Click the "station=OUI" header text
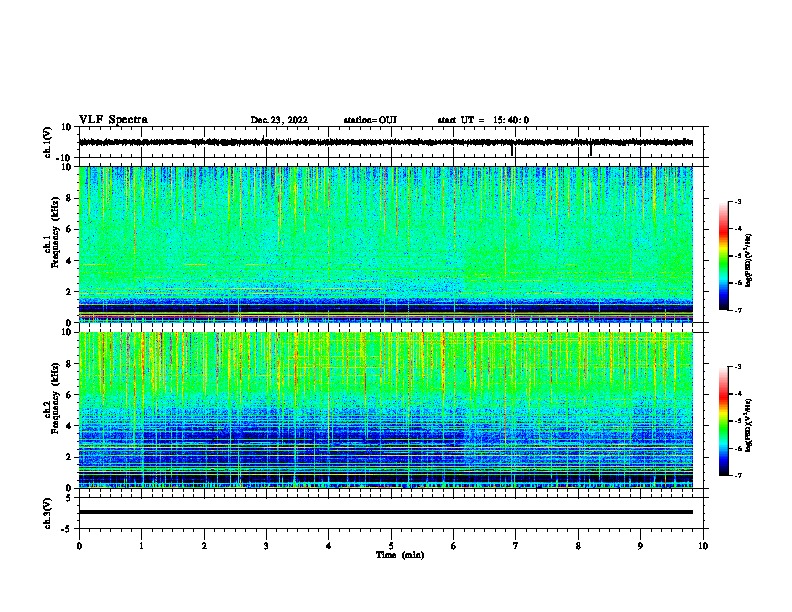The width and height of the screenshot is (792, 612). click(370, 120)
